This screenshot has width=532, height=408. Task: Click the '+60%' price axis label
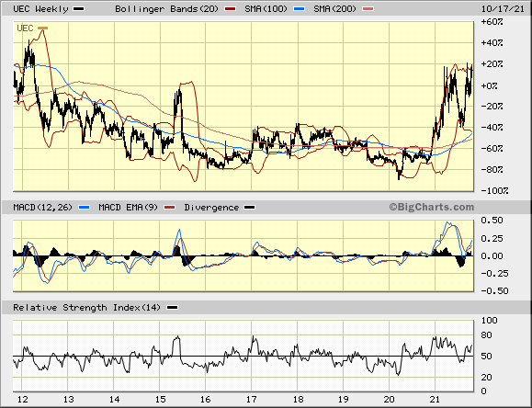pos(492,22)
